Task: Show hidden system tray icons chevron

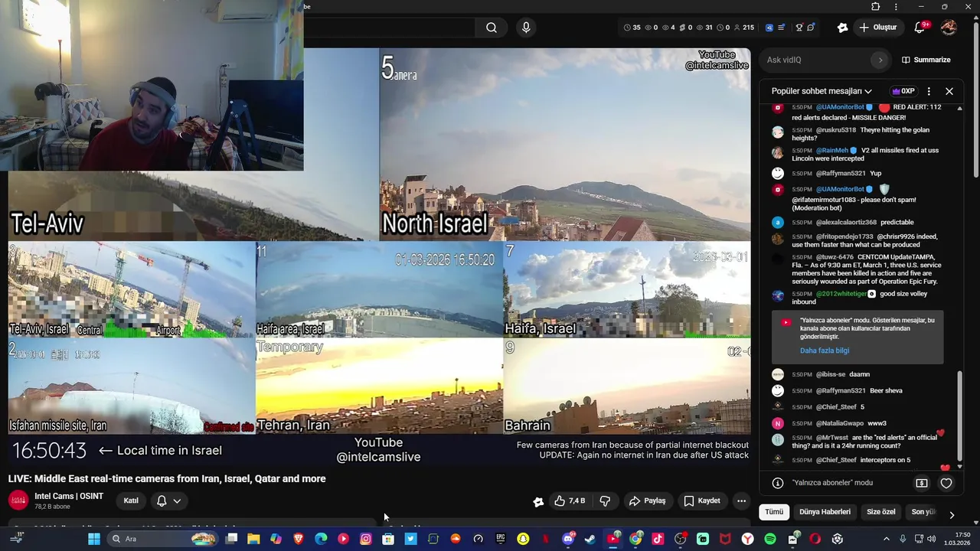Action: [x=887, y=539]
